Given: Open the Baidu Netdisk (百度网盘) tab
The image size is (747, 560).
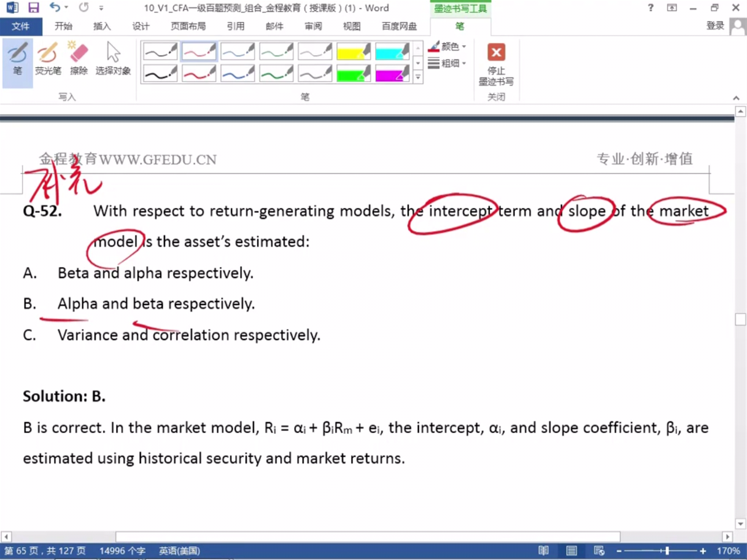Looking at the screenshot, I should (399, 26).
